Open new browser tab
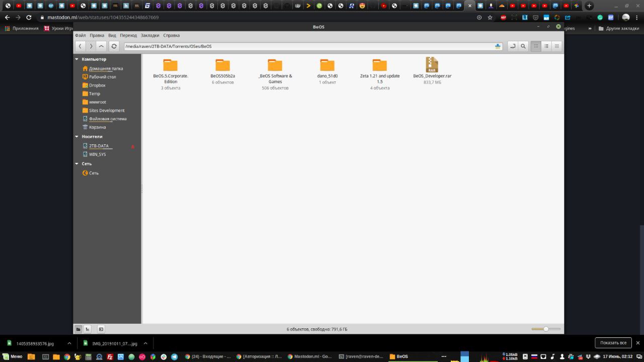This screenshot has width=644, height=362. click(x=589, y=6)
